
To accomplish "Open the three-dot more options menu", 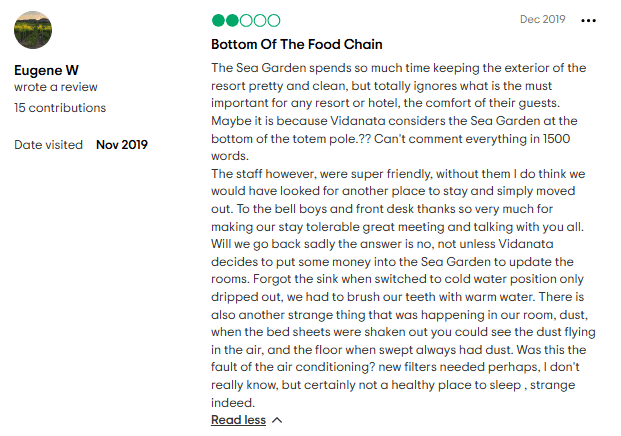I will click(588, 21).
